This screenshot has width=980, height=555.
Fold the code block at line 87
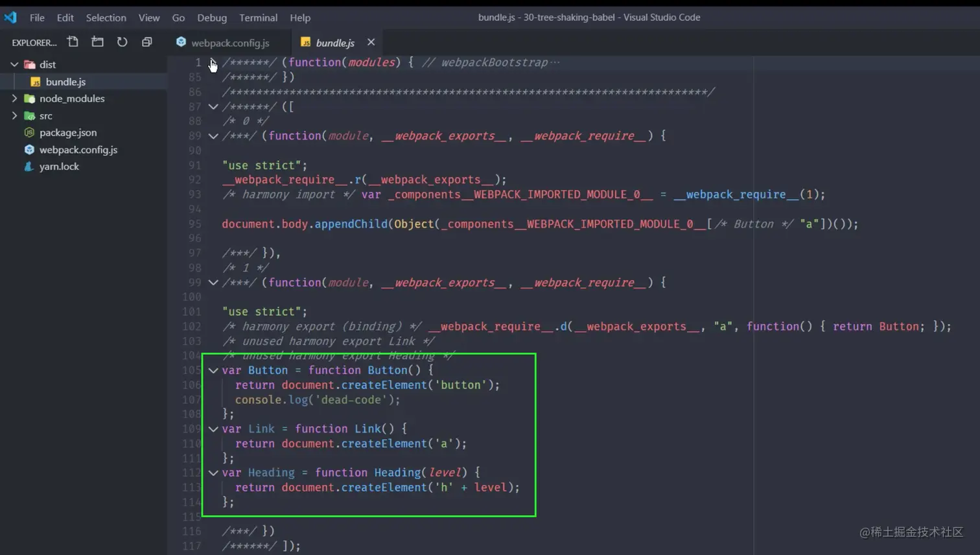coord(213,106)
